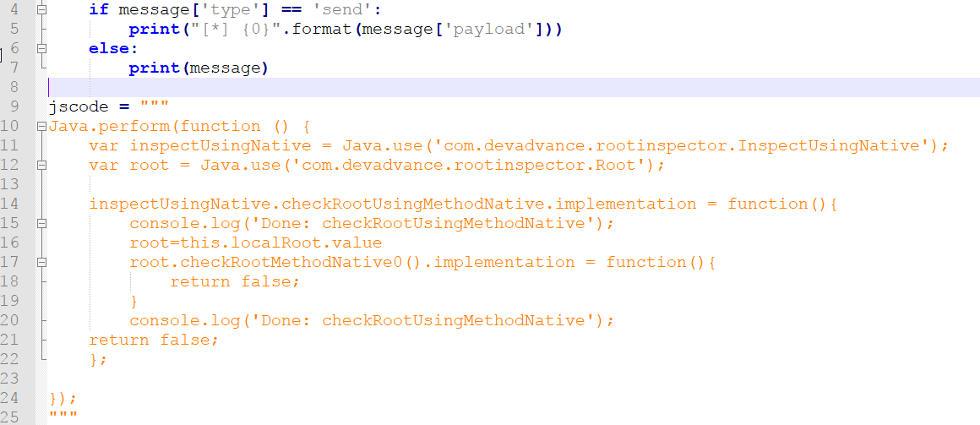
Task: Collapse the else block fold marker on line 6
Action: (x=41, y=49)
